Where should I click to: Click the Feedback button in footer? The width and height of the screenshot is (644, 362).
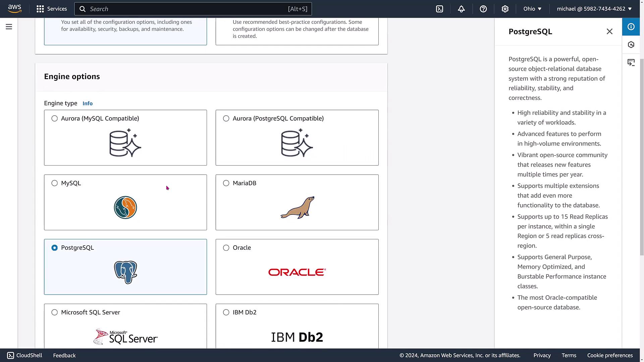pyautogui.click(x=64, y=355)
